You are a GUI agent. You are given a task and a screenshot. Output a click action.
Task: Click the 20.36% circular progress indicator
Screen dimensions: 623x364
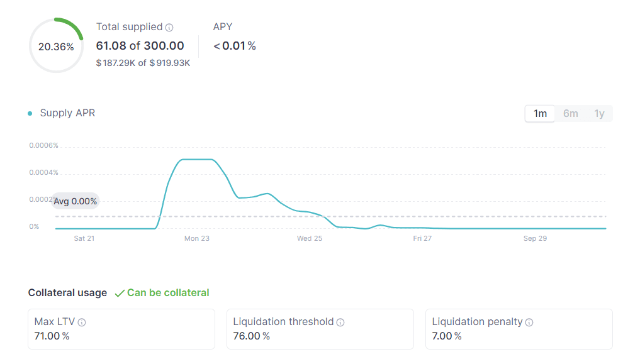click(x=56, y=47)
